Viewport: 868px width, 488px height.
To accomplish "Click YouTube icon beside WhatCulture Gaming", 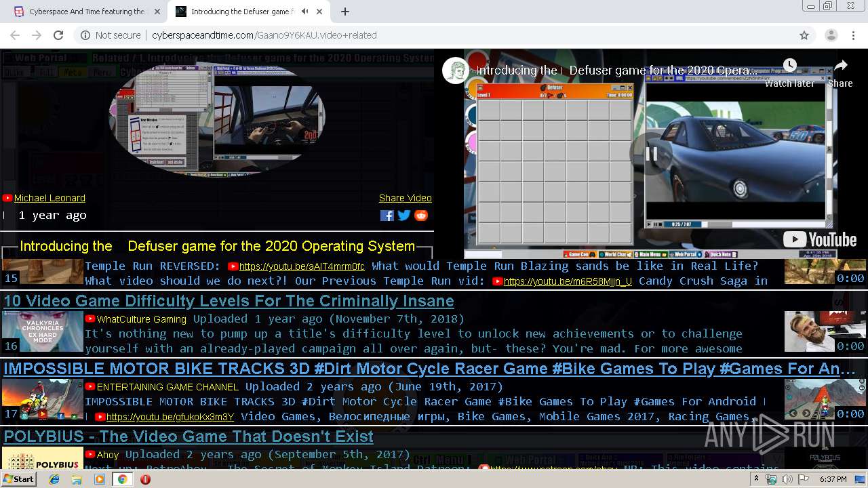I will 90,319.
